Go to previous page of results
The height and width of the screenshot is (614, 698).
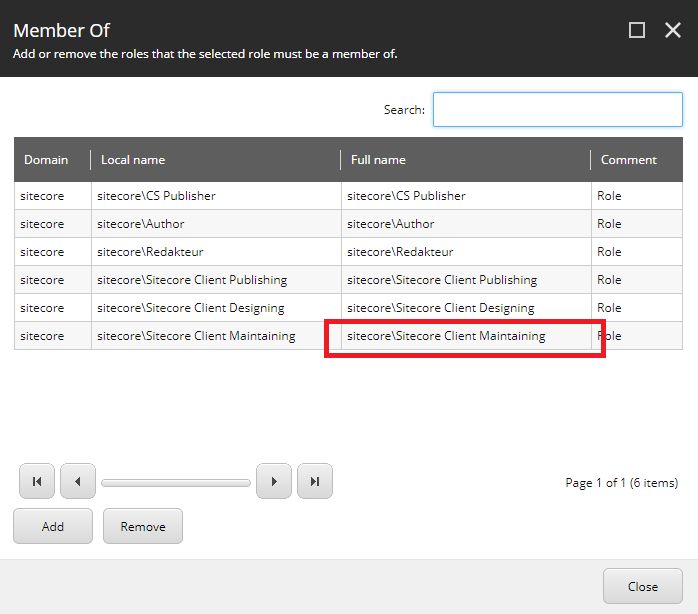coord(78,481)
